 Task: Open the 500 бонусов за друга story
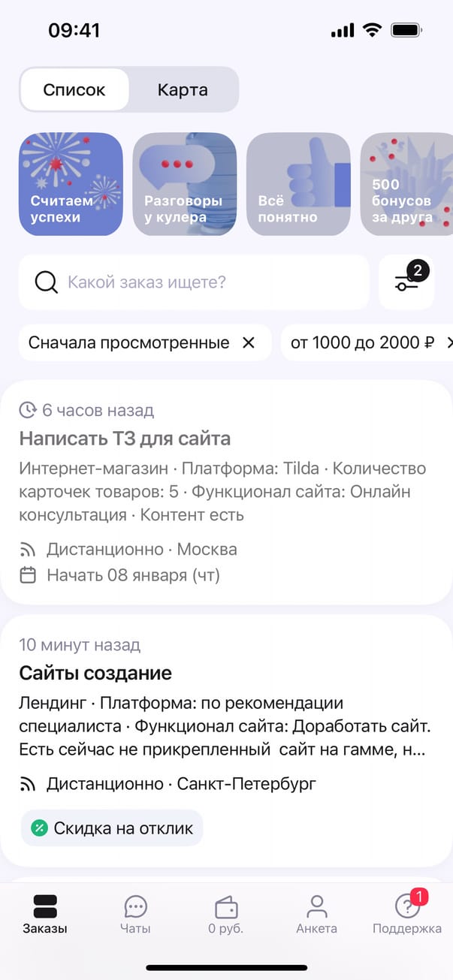pyautogui.click(x=406, y=184)
